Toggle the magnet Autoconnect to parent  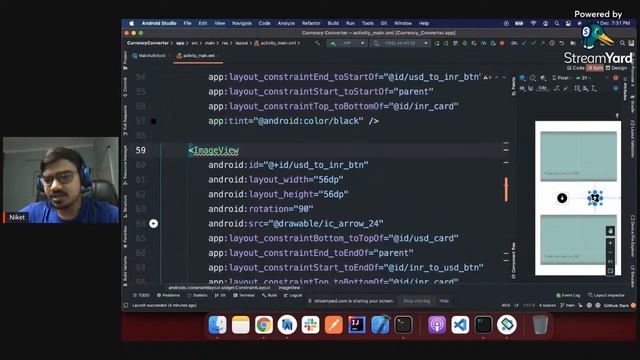click(531, 88)
